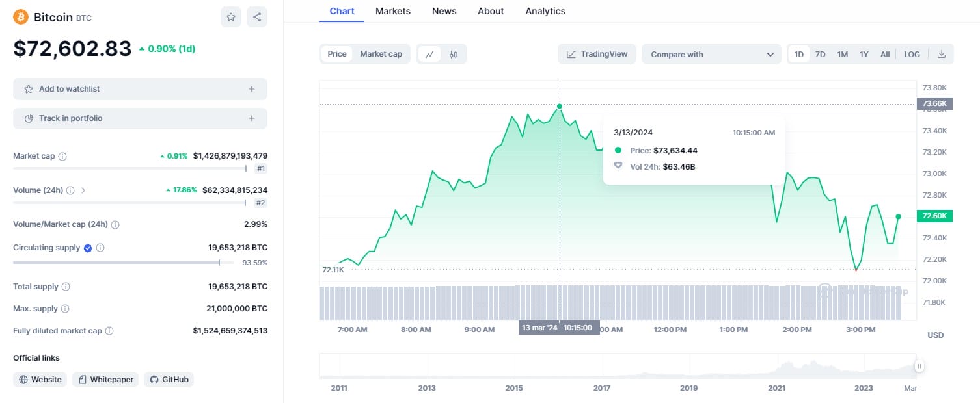Click info icon beside Market cap

point(62,157)
